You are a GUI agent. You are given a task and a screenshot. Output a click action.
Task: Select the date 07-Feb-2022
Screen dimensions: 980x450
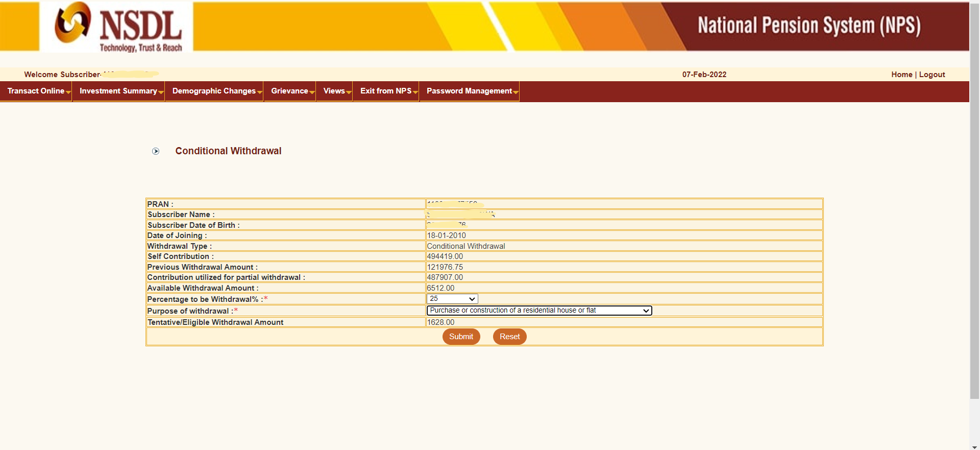704,75
